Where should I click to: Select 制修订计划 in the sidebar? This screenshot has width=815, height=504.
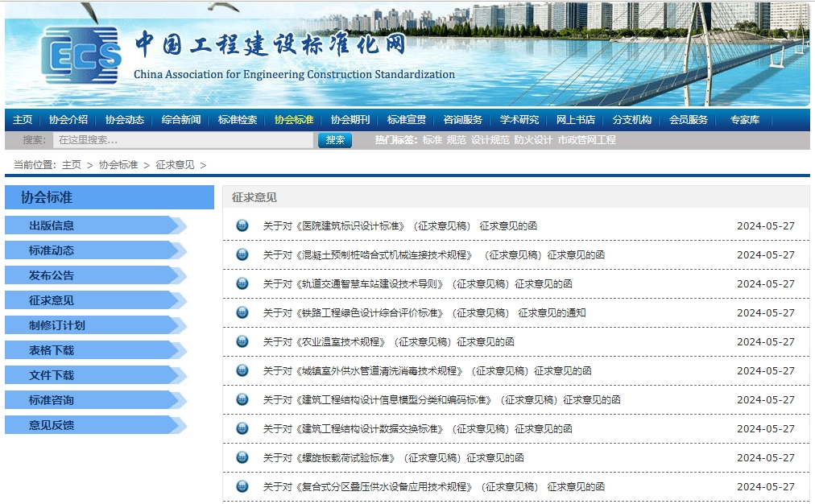[x=56, y=325]
